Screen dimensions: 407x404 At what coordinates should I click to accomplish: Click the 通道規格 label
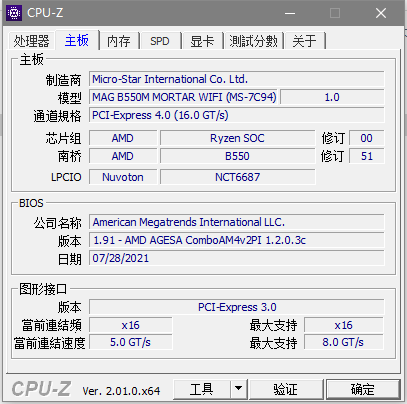click(x=57, y=116)
